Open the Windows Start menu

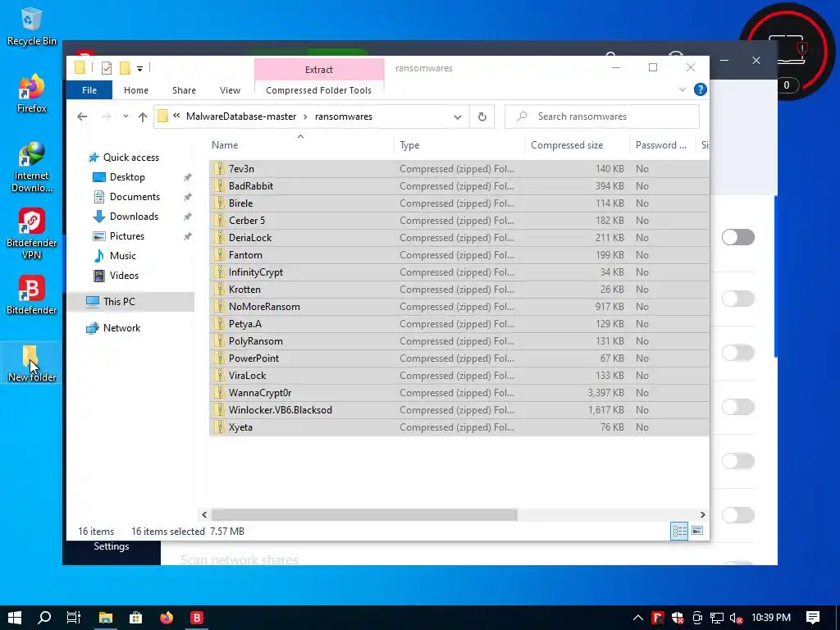(15, 618)
